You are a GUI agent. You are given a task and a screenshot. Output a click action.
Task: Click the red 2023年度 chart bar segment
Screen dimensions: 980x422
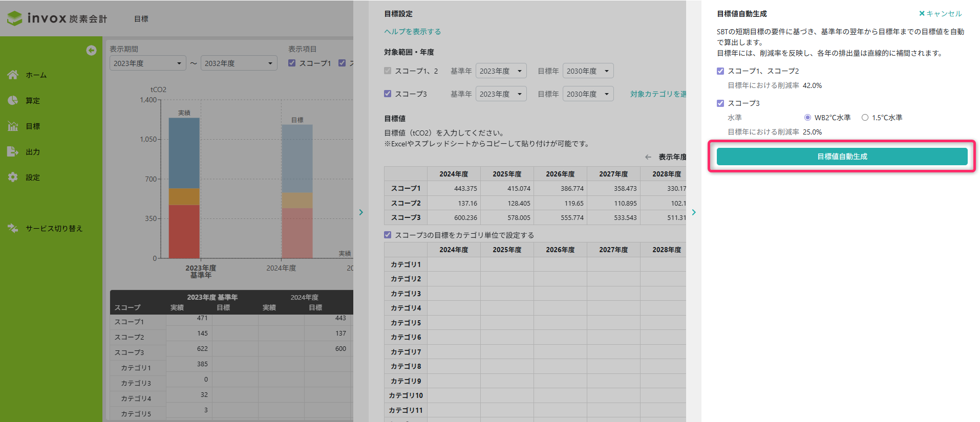pos(184,231)
